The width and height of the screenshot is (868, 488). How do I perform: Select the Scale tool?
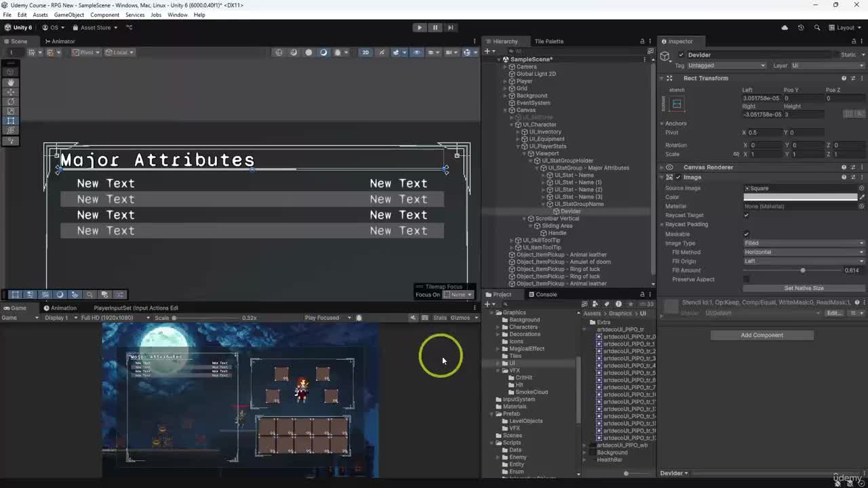11,110
